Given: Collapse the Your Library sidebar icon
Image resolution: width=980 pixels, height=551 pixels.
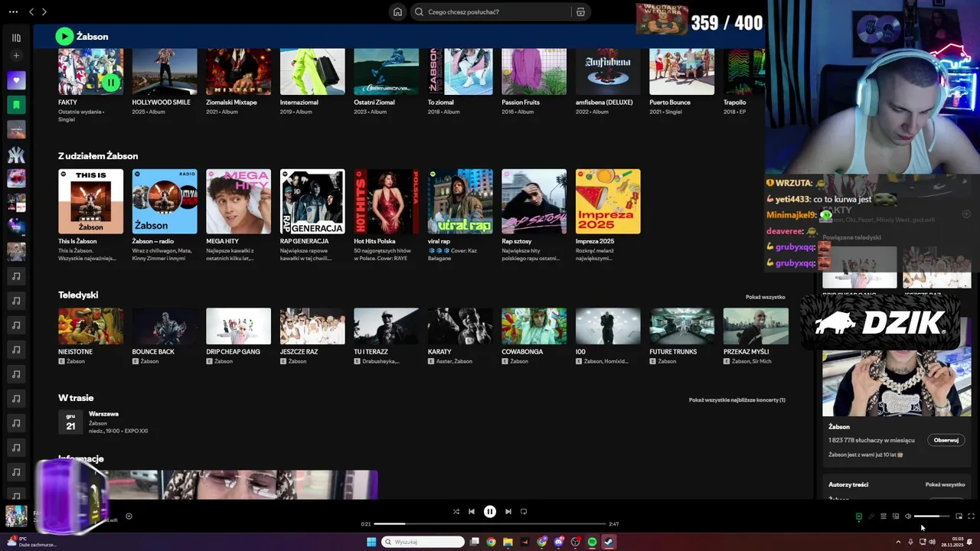Looking at the screenshot, I should point(16,37).
